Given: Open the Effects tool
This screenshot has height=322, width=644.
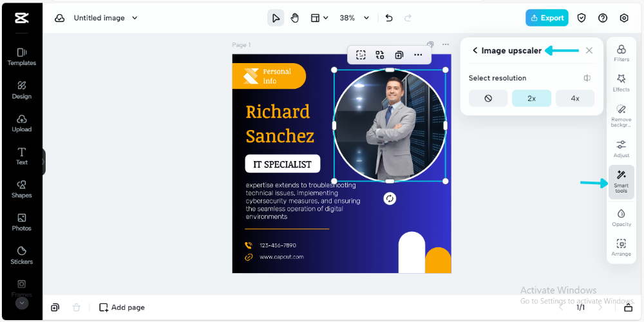Looking at the screenshot, I should tap(621, 83).
